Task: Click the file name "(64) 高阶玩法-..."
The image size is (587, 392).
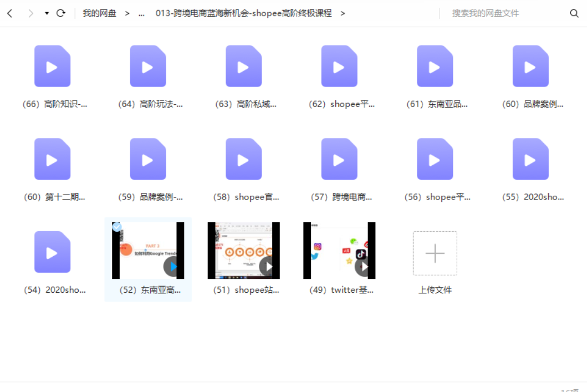Action: pos(151,104)
